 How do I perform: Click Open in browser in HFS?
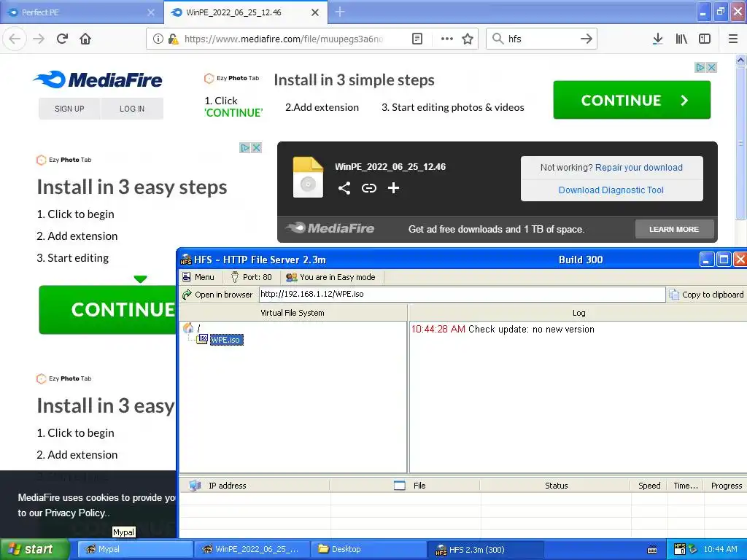[x=217, y=295]
